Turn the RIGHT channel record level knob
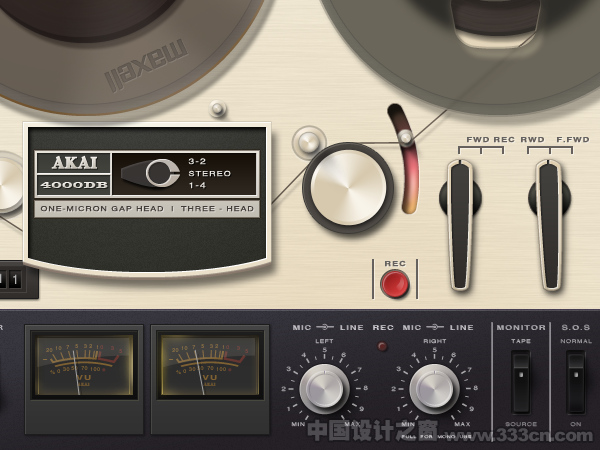 pyautogui.click(x=434, y=389)
